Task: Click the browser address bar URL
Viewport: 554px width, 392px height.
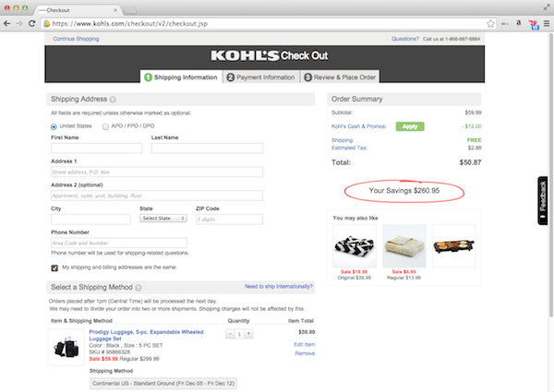Action: pos(129,24)
